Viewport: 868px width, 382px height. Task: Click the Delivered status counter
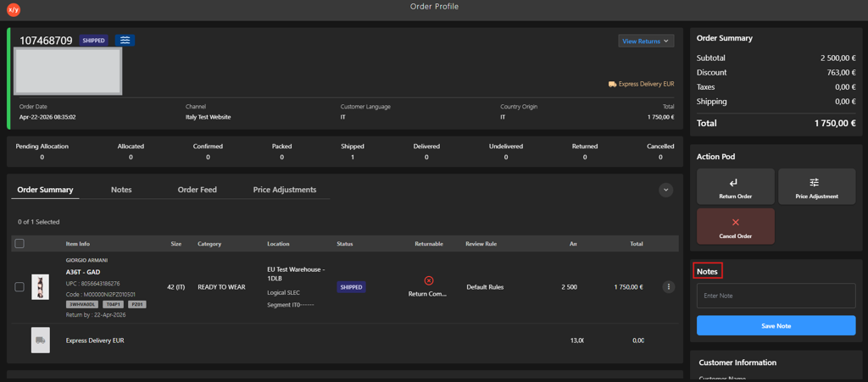(x=426, y=152)
